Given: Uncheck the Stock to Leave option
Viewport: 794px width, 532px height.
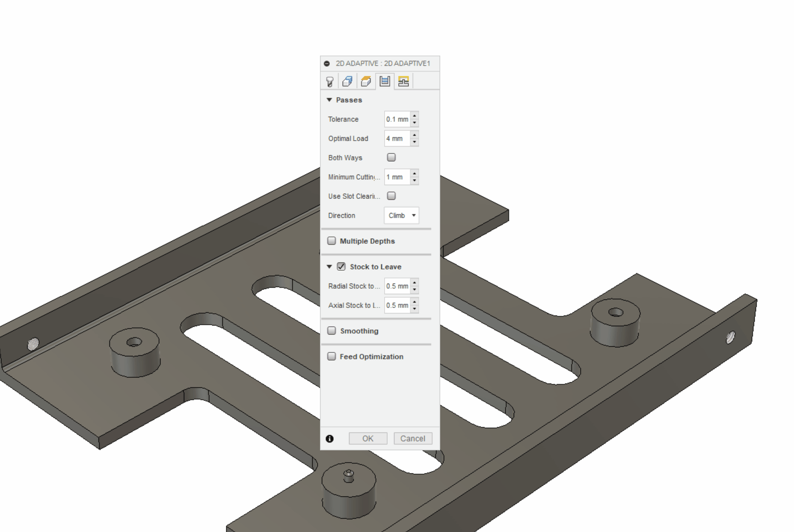Looking at the screenshot, I should tap(341, 266).
